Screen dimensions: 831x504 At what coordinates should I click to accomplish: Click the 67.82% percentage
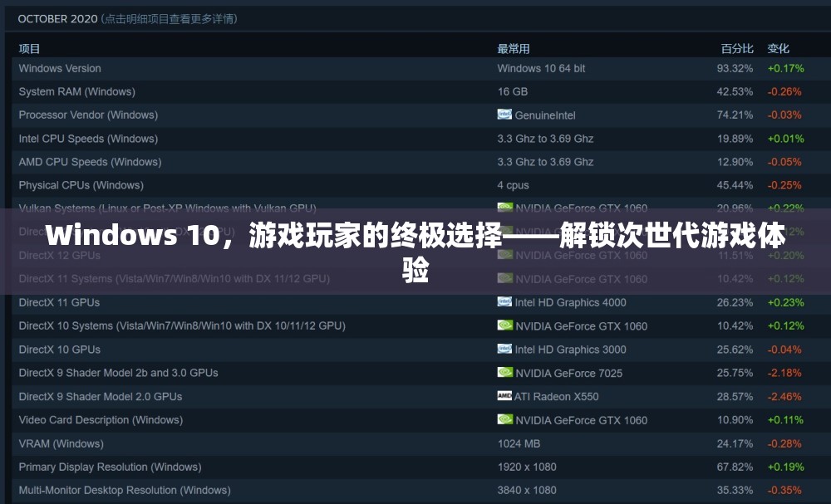pyautogui.click(x=735, y=467)
